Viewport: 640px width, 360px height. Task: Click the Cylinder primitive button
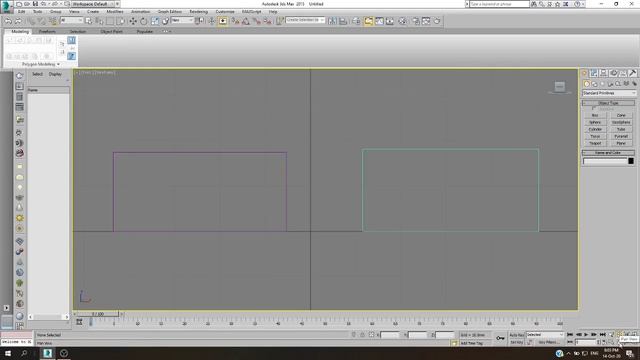595,129
